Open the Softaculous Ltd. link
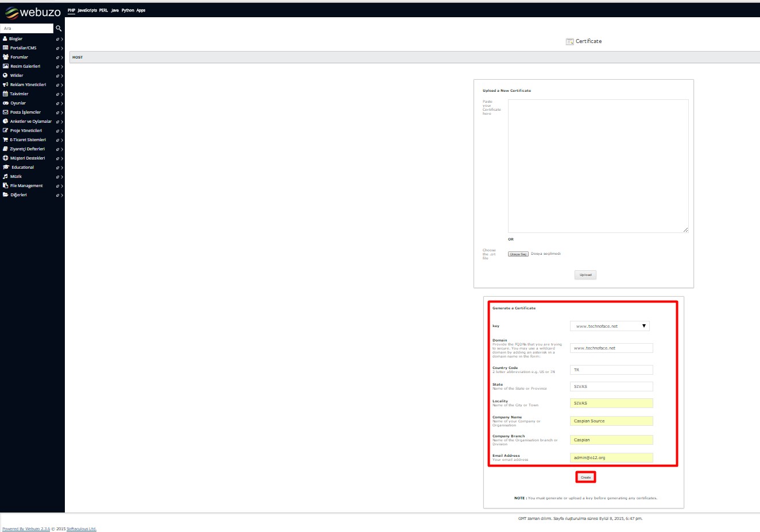Image resolution: width=760 pixels, height=532 pixels. coord(82,529)
